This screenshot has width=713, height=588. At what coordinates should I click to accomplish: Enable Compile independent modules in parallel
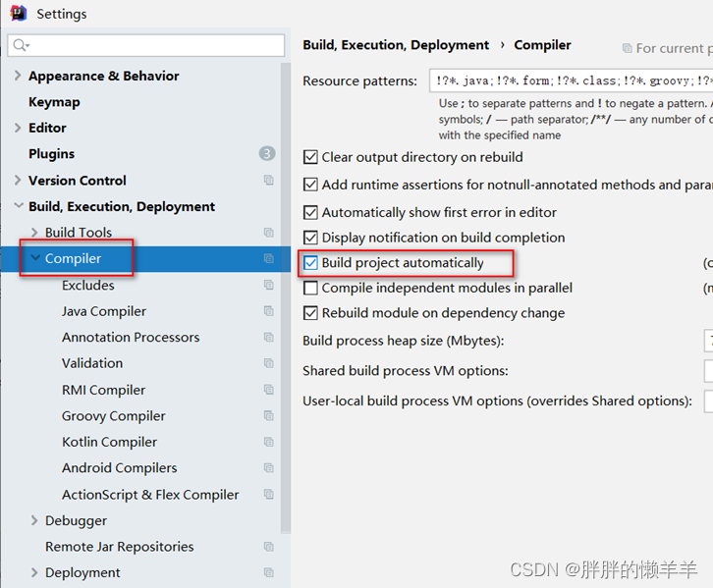310,288
